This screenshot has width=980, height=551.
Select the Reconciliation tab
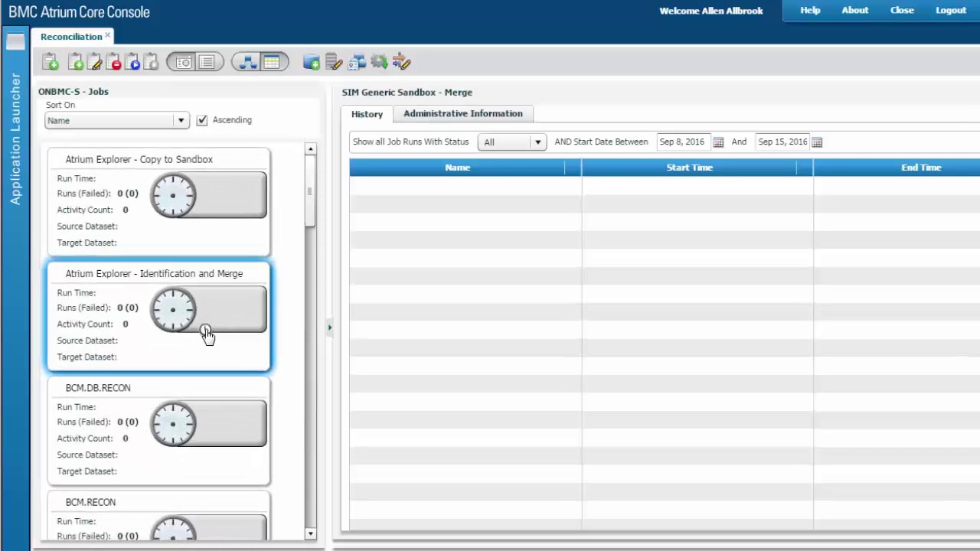pyautogui.click(x=70, y=36)
